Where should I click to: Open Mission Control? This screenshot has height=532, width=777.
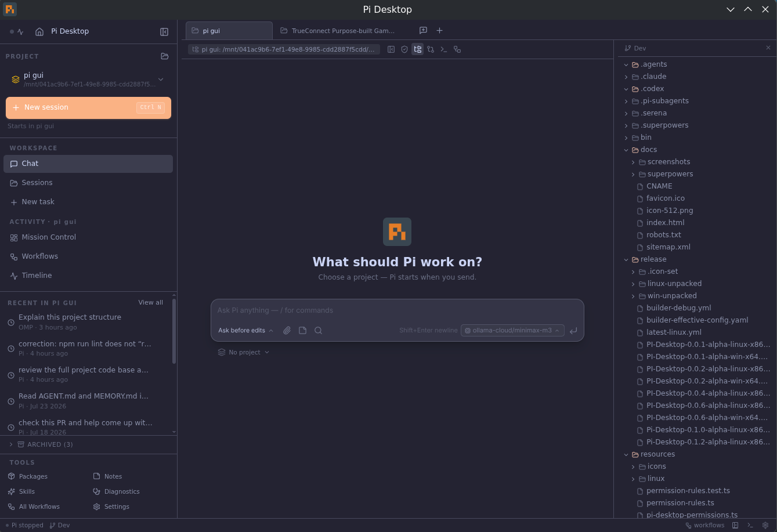pos(88,237)
